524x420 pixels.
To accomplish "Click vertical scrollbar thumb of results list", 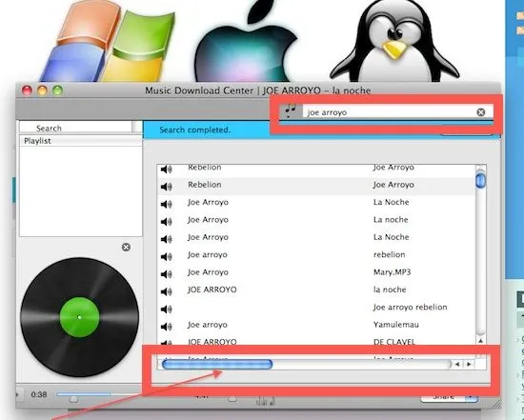I will tap(480, 180).
